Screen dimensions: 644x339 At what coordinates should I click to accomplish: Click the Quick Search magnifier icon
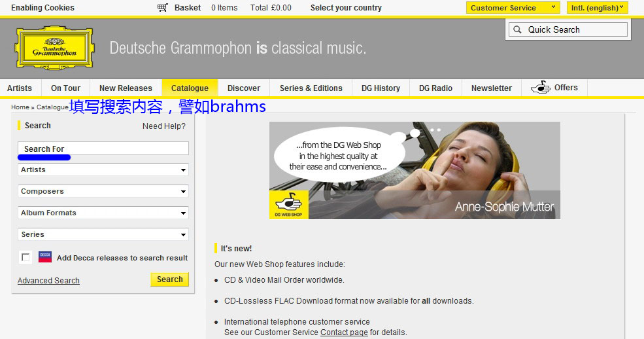point(518,29)
